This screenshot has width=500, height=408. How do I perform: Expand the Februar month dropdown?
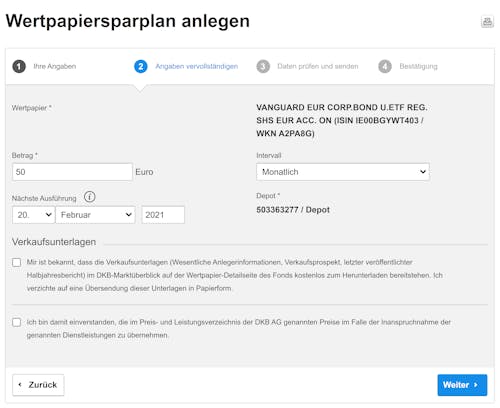point(95,215)
